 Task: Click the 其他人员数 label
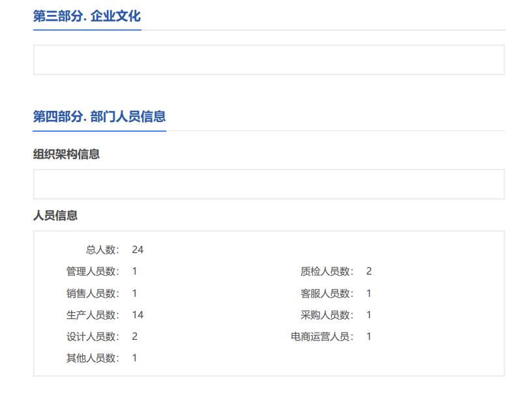pos(93,358)
